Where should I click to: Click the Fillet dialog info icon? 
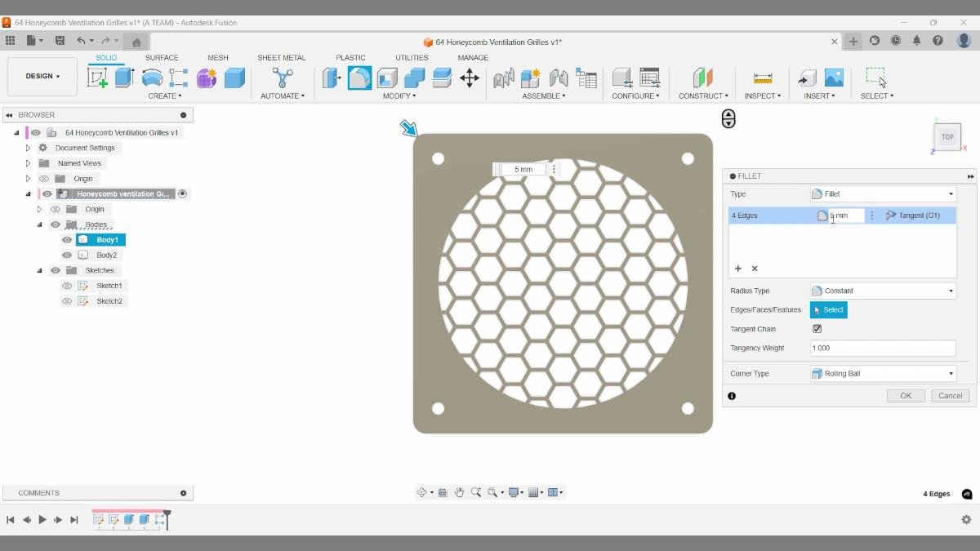pyautogui.click(x=732, y=396)
